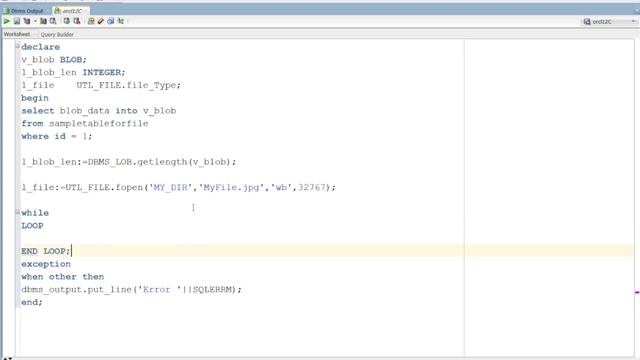Viewport: 640px width, 360px height.
Task: Collapse the declare block fold marker
Action: (18, 46)
